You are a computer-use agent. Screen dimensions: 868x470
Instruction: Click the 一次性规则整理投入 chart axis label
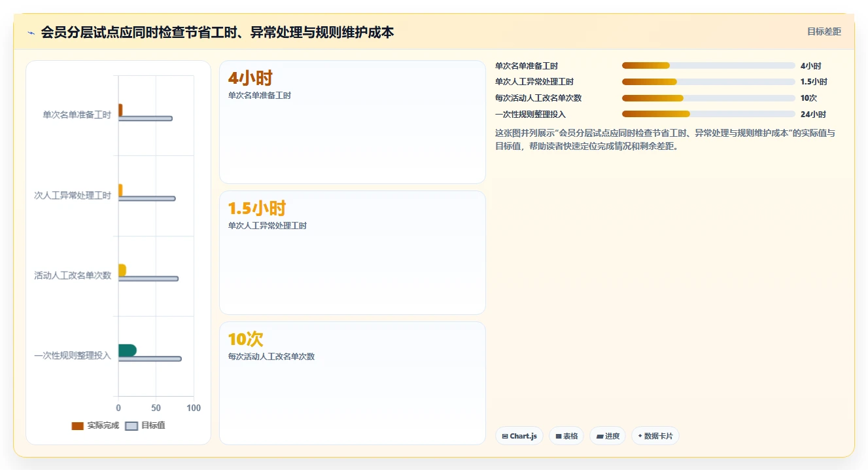click(x=73, y=355)
